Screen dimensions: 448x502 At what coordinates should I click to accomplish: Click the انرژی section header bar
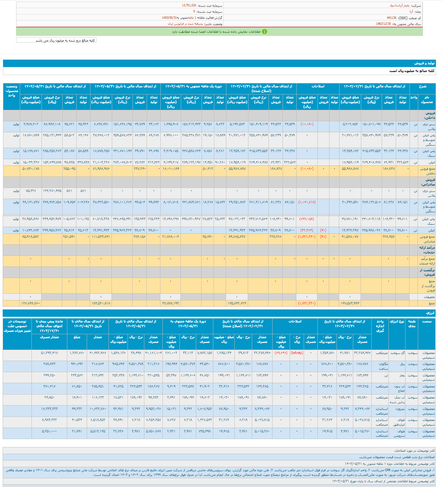point(430,313)
